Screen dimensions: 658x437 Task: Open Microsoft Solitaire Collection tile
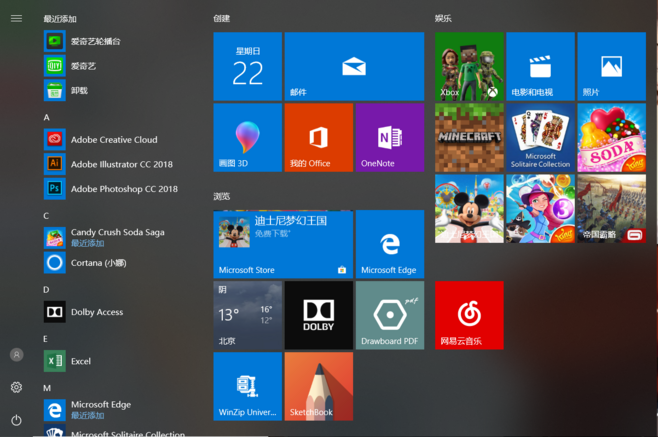(540, 138)
